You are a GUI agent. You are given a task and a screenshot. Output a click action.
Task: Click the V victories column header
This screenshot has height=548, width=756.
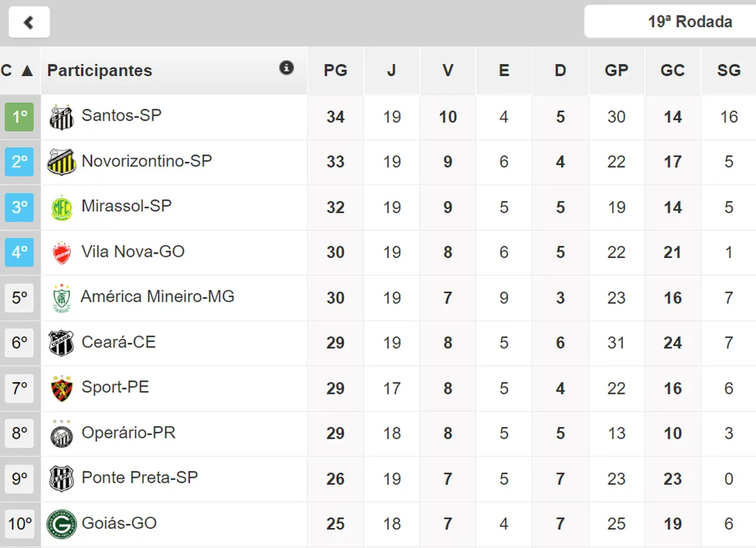(448, 71)
